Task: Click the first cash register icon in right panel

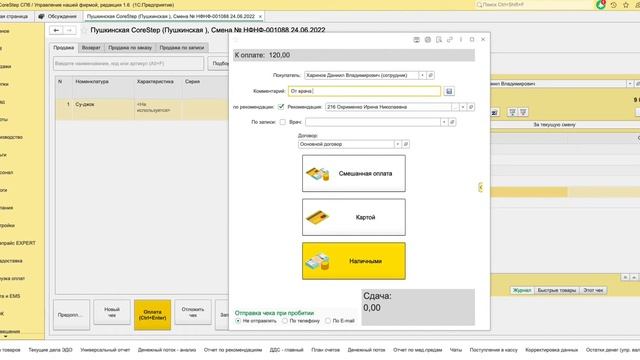Action: (512, 112)
